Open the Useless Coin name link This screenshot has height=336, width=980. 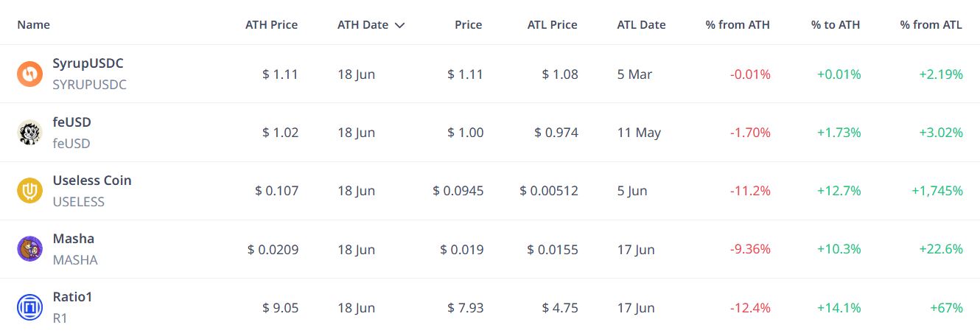tap(92, 181)
